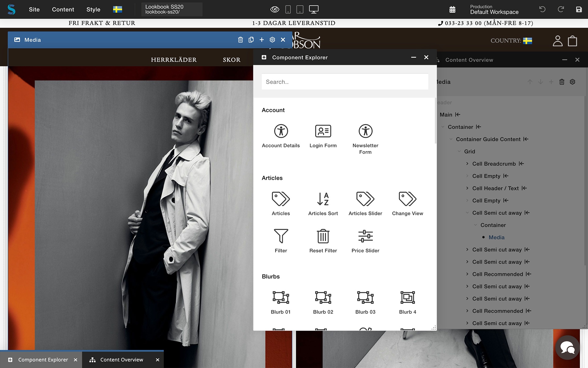Expand the Cell Breadcrumb node
The height and width of the screenshot is (368, 588).
[x=467, y=163]
